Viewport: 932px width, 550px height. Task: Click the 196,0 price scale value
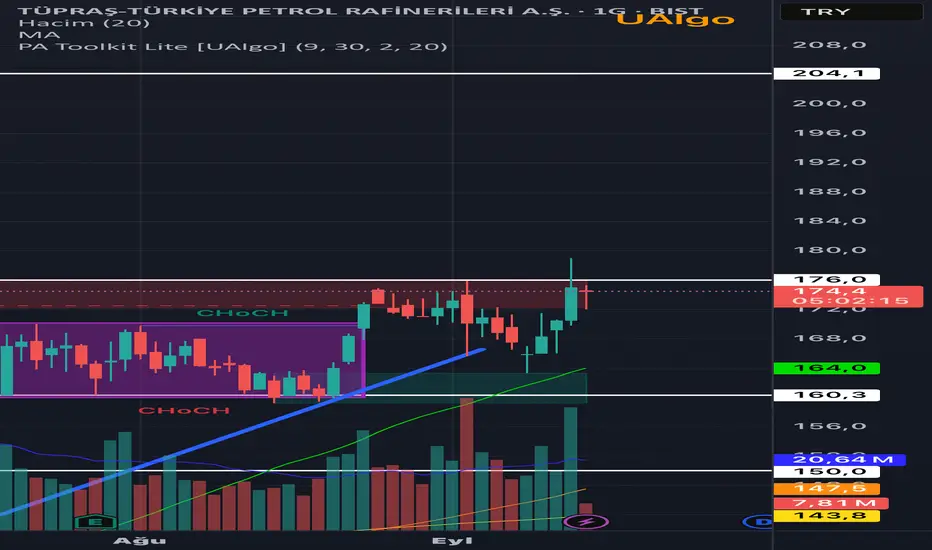[x=829, y=133]
